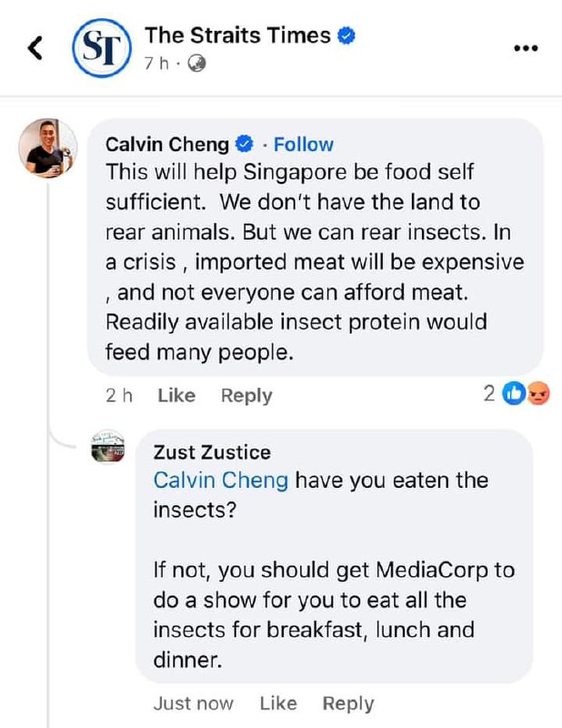The height and width of the screenshot is (728, 562).
Task: Tap the back arrow icon
Action: pyautogui.click(x=35, y=47)
